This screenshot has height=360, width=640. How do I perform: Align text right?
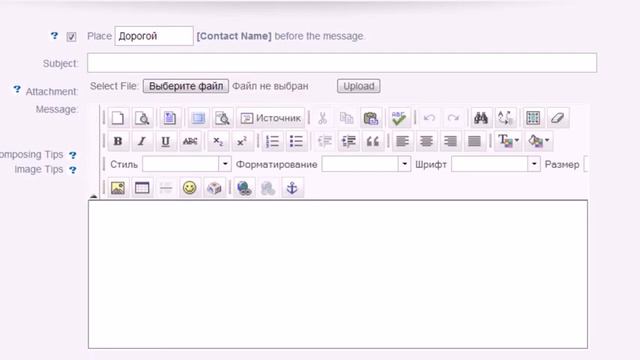(450, 141)
